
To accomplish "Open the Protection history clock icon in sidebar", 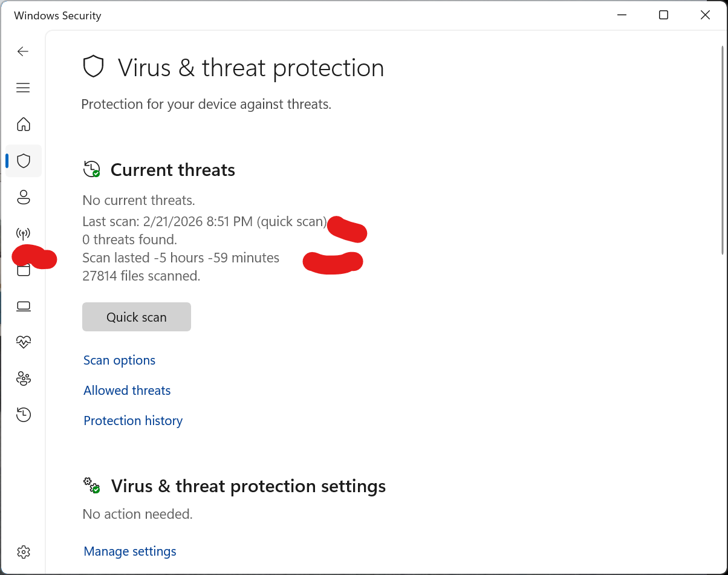I will click(x=23, y=415).
